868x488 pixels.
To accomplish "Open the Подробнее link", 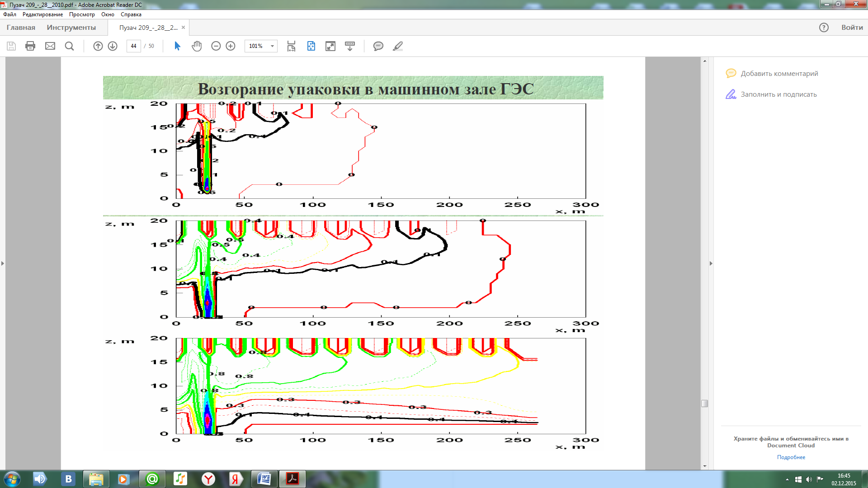I will pyautogui.click(x=791, y=457).
